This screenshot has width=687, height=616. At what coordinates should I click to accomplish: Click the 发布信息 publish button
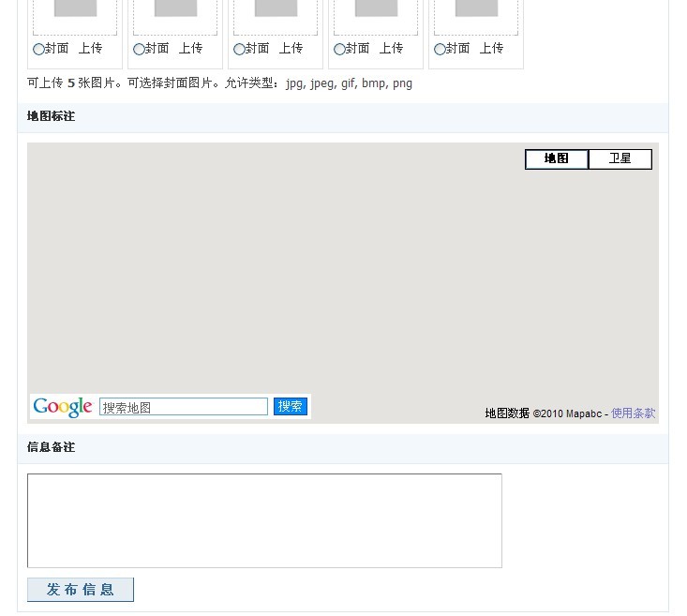[x=81, y=589]
